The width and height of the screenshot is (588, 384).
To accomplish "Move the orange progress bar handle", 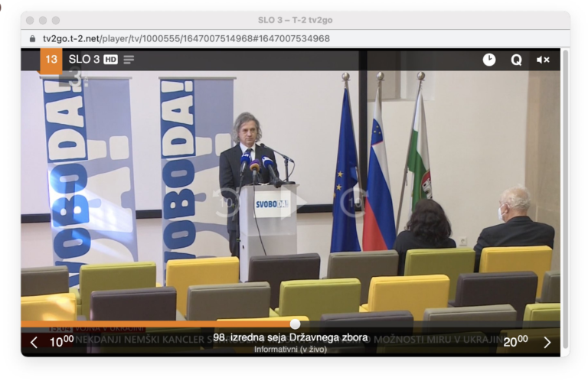I will (x=295, y=324).
